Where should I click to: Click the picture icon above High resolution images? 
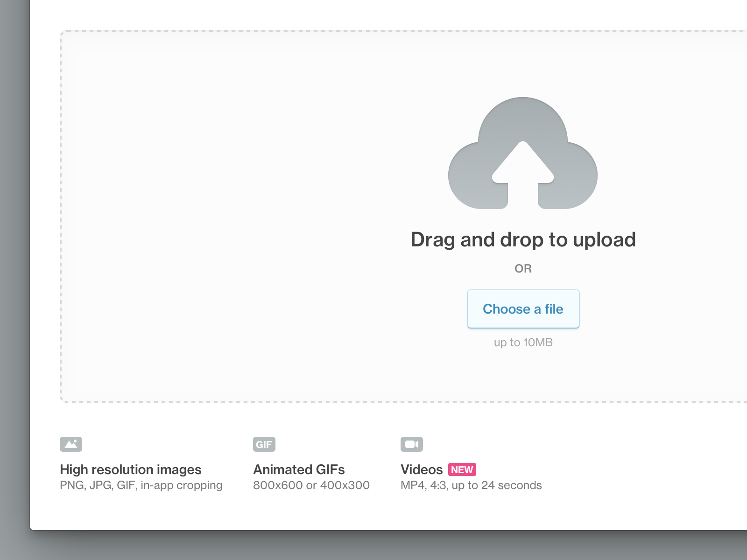point(71,444)
